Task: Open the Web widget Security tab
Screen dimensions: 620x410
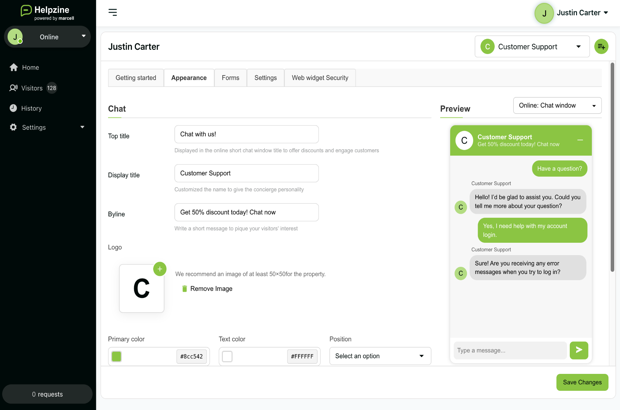Action: [320, 78]
